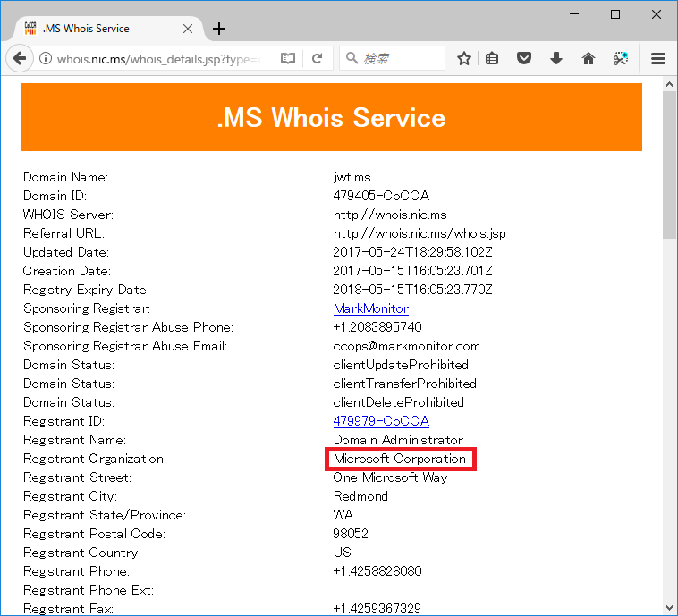Click abuse phone +1.2083895740
678x616 pixels.
tap(377, 327)
